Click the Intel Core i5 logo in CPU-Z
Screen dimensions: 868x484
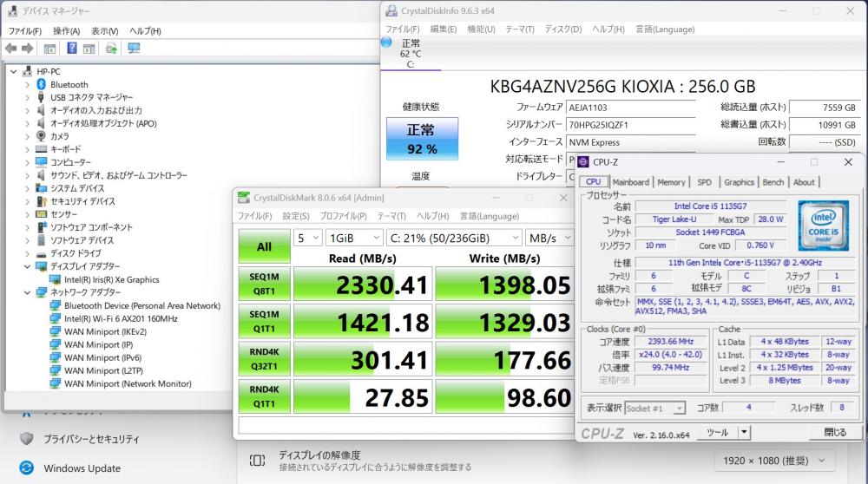pos(823,226)
